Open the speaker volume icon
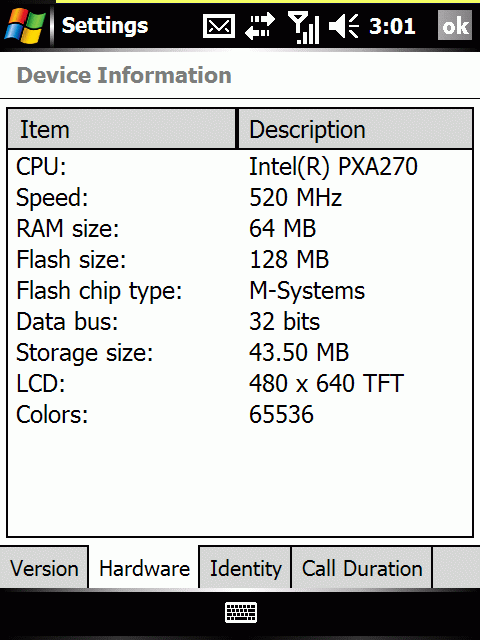Image resolution: width=480 pixels, height=640 pixels. click(x=344, y=27)
